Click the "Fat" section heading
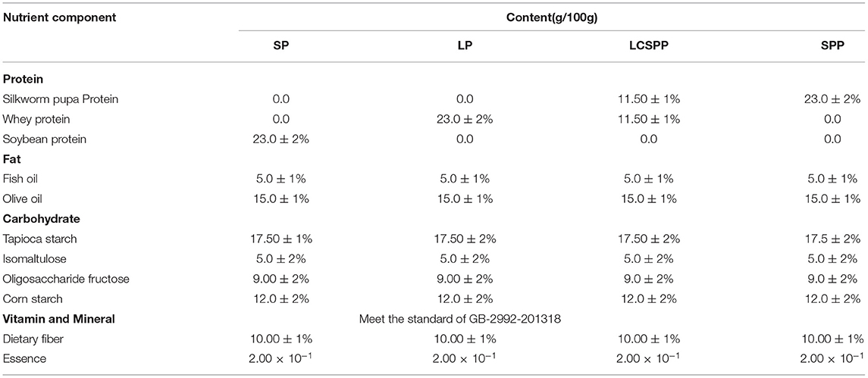This screenshot has width=868, height=378. point(13,159)
